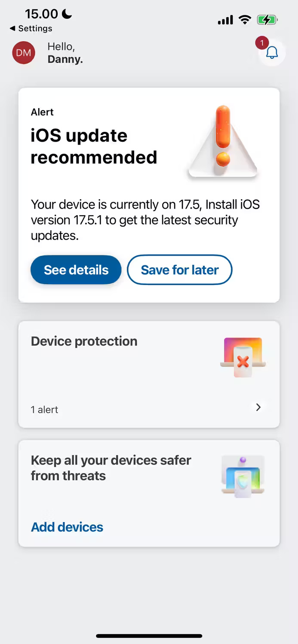Image resolution: width=298 pixels, height=644 pixels.
Task: Tap the battery charging indicator
Action: pyautogui.click(x=267, y=20)
